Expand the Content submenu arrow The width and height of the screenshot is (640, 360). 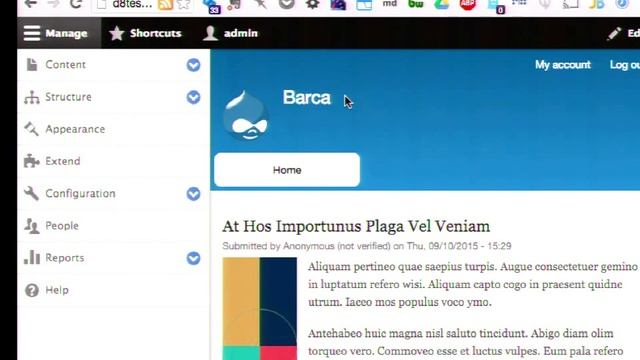(193, 65)
